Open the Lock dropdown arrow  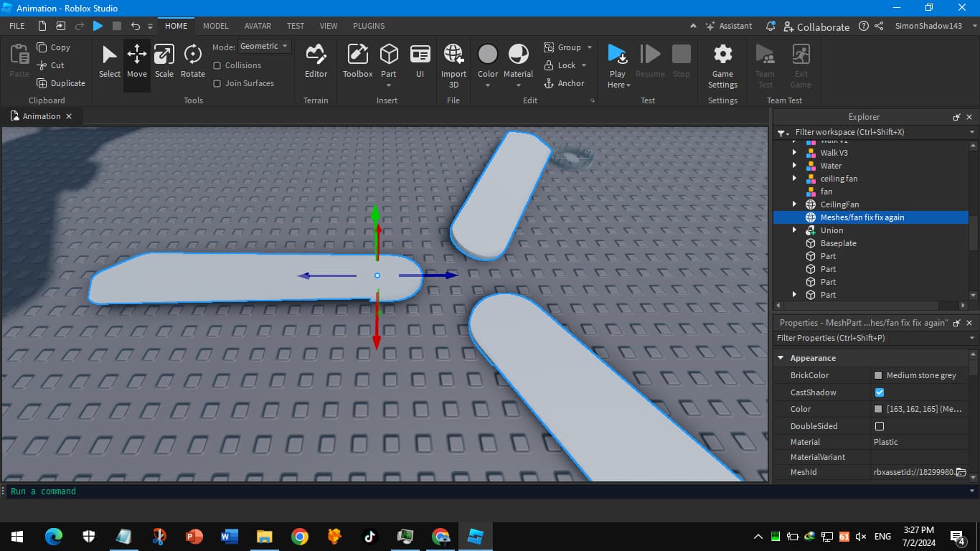[584, 65]
